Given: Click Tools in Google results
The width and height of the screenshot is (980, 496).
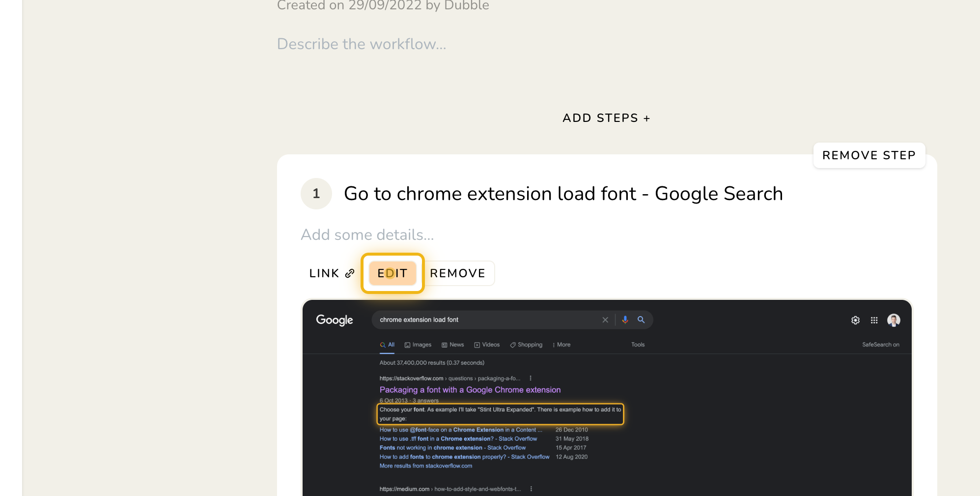Looking at the screenshot, I should (638, 345).
